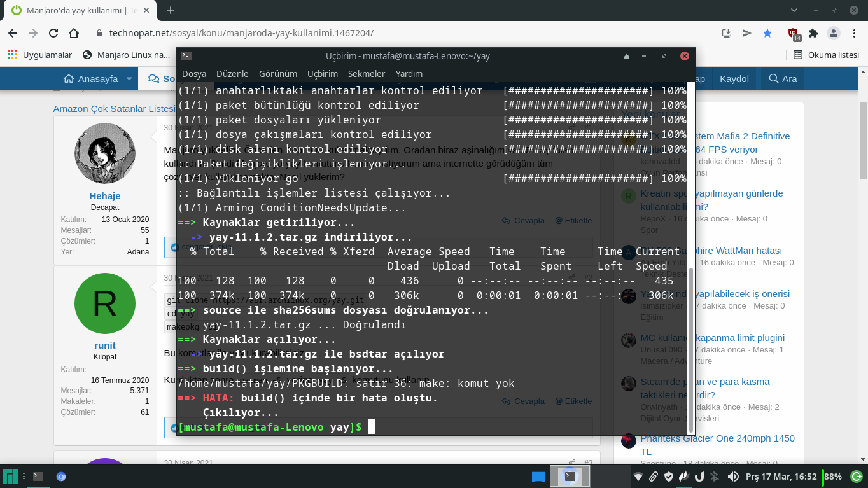Click the 88% battery indicator

tap(832, 477)
